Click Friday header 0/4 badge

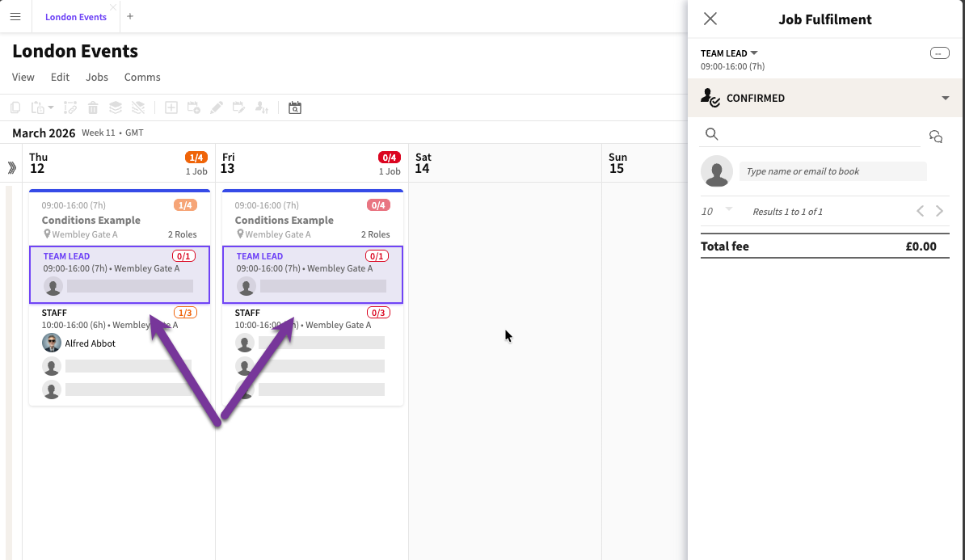(390, 158)
